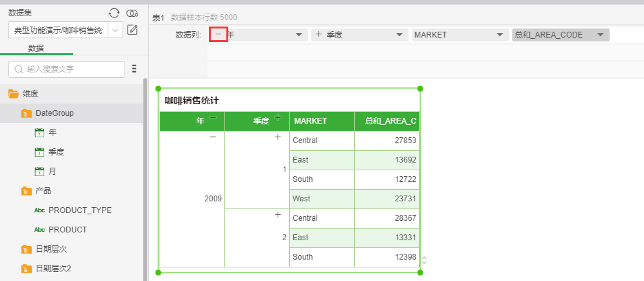Open the MARKET column dropdown
Image resolution: width=644 pixels, height=281 pixels.
tap(499, 34)
